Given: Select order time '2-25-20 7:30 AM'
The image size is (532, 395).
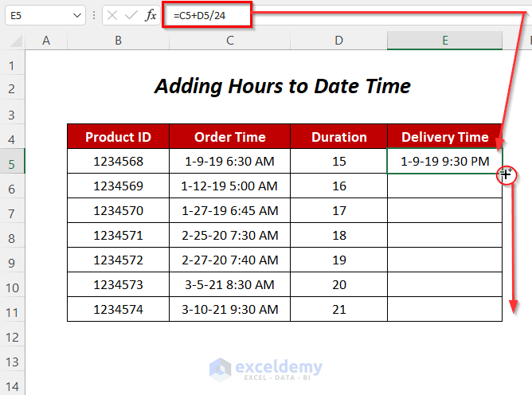Looking at the screenshot, I should point(229,236).
